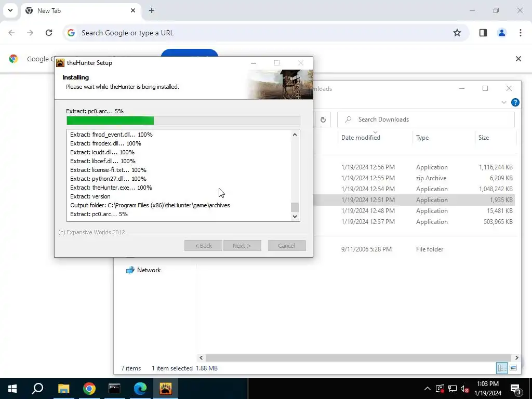Viewport: 532px width, 399px height.
Task: Click Chrome's forward navigation arrow
Action: click(30, 33)
